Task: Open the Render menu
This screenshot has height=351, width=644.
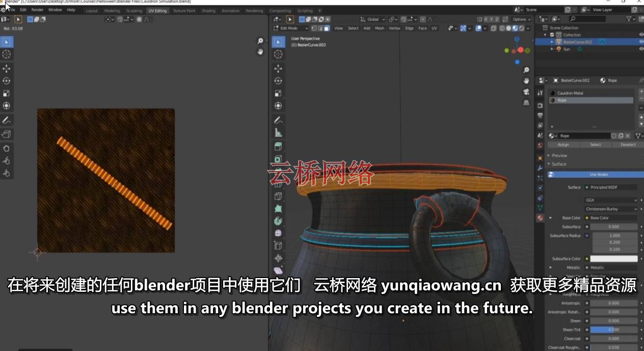Action: 37,10
